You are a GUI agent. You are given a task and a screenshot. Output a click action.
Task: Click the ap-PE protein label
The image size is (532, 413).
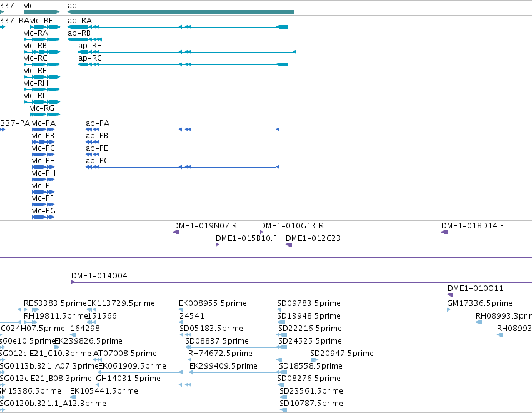97,148
